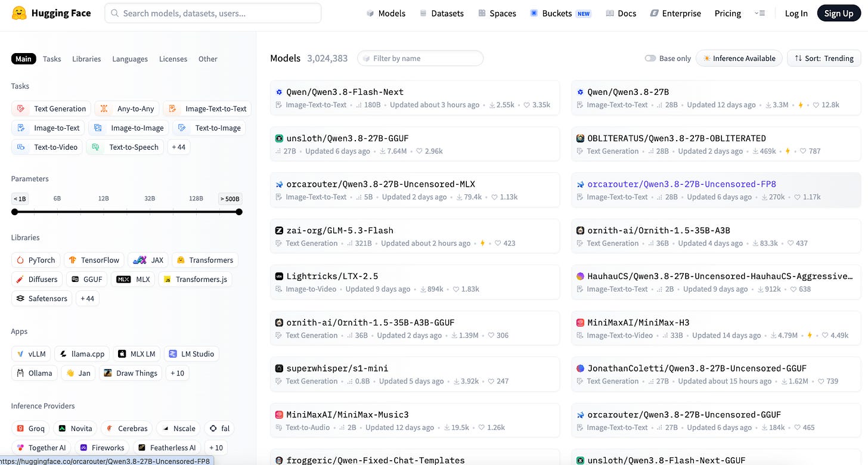Switch to the Libraries filter tab
The image size is (868, 465).
pos(86,58)
